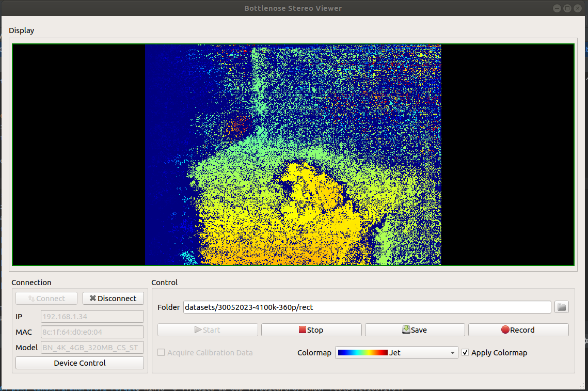588x391 pixels.
Task: Click in the Folder path text field
Action: pos(367,307)
